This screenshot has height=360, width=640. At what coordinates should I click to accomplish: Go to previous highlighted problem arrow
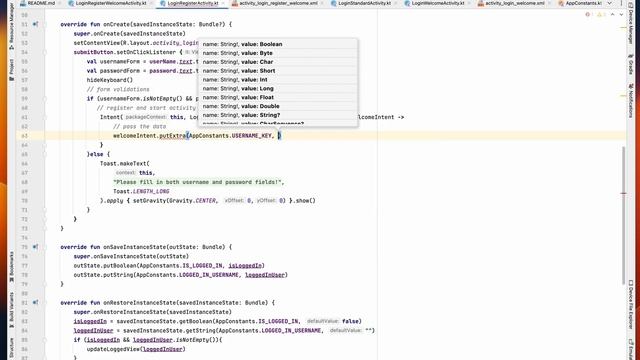(x=612, y=14)
